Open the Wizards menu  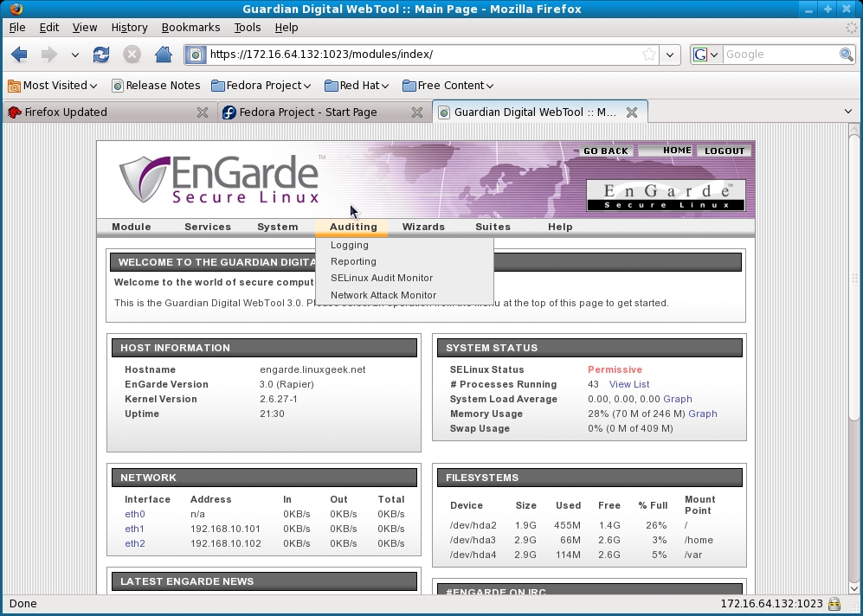pyautogui.click(x=423, y=227)
